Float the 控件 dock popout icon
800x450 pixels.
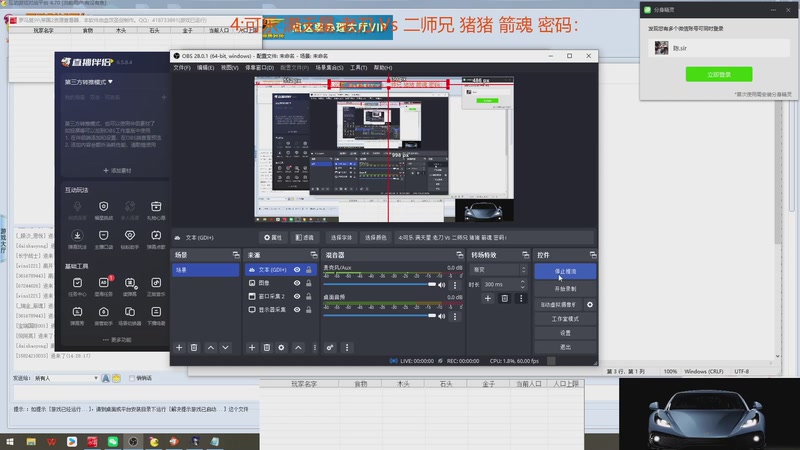pos(593,255)
